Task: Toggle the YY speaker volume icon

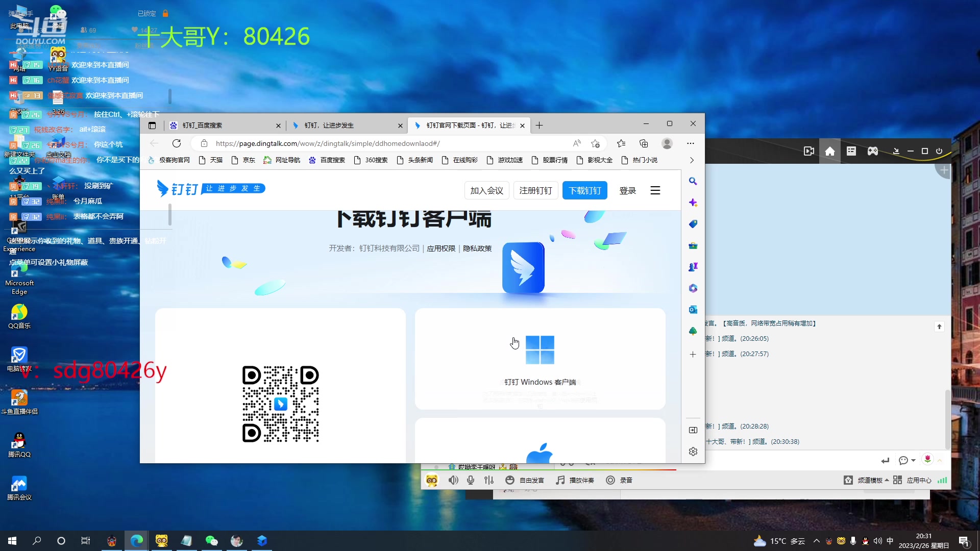Action: 453,480
